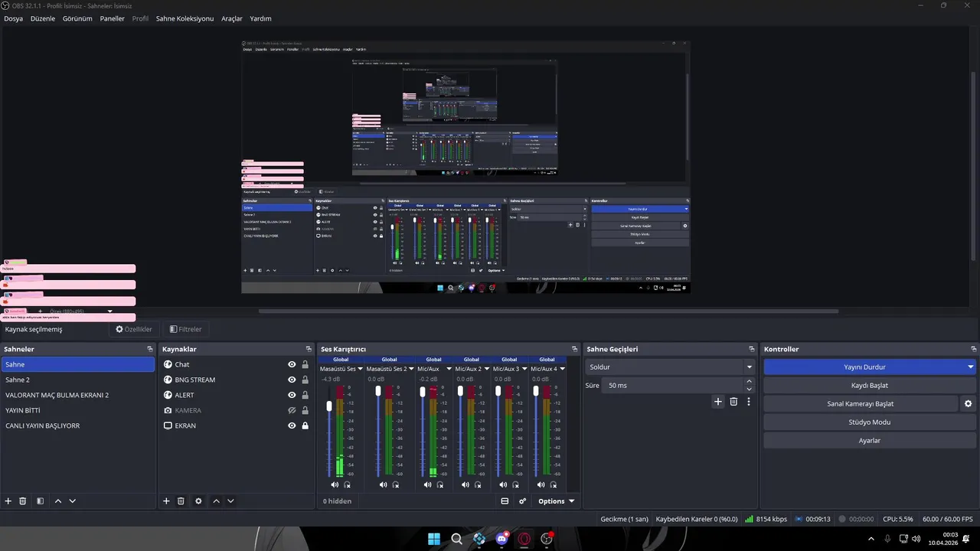The width and height of the screenshot is (980, 551).
Task: Open the Araçlar menu
Action: tap(232, 18)
